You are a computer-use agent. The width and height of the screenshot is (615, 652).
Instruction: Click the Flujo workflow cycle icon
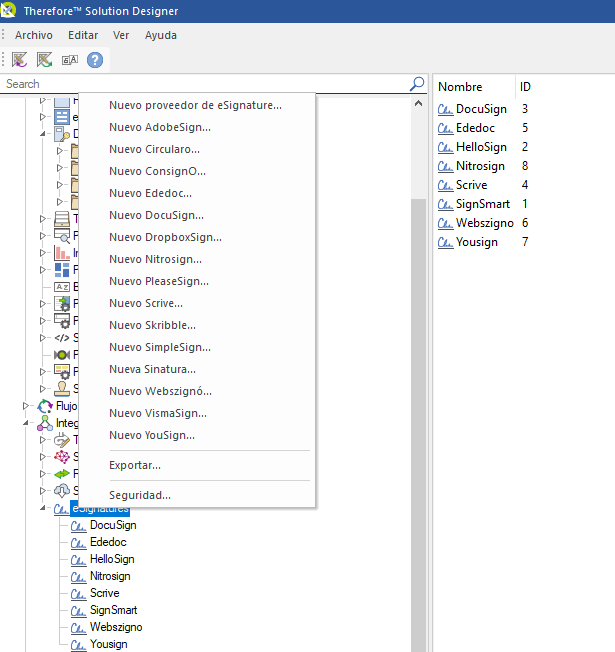click(45, 406)
